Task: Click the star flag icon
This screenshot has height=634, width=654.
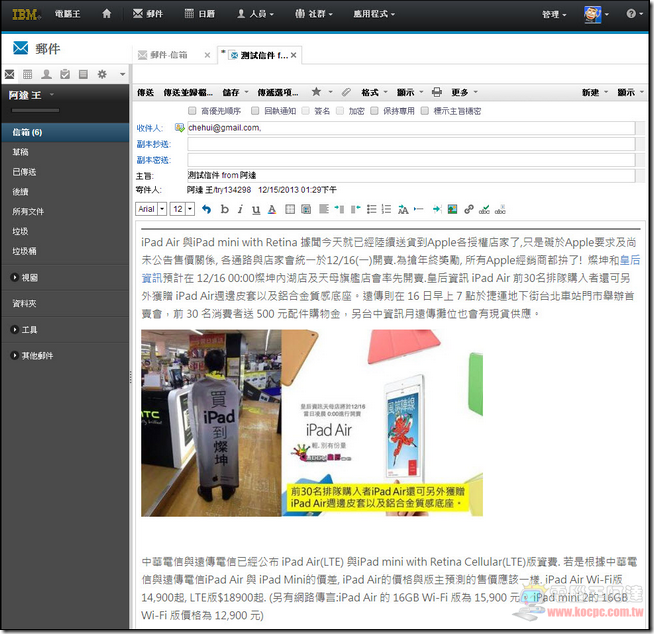Action: pos(316,92)
